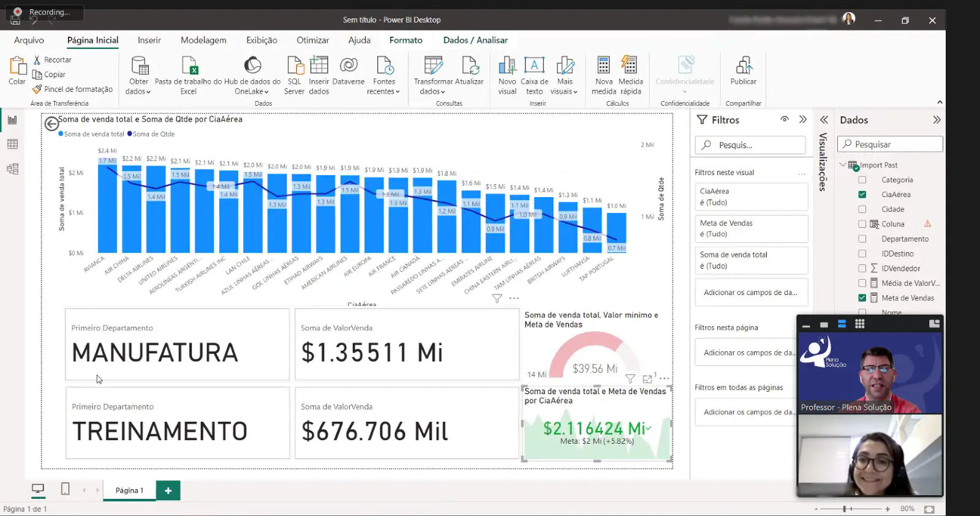Click Copiar icon in clipboard group
Screen dimensions: 980x516
pos(37,75)
